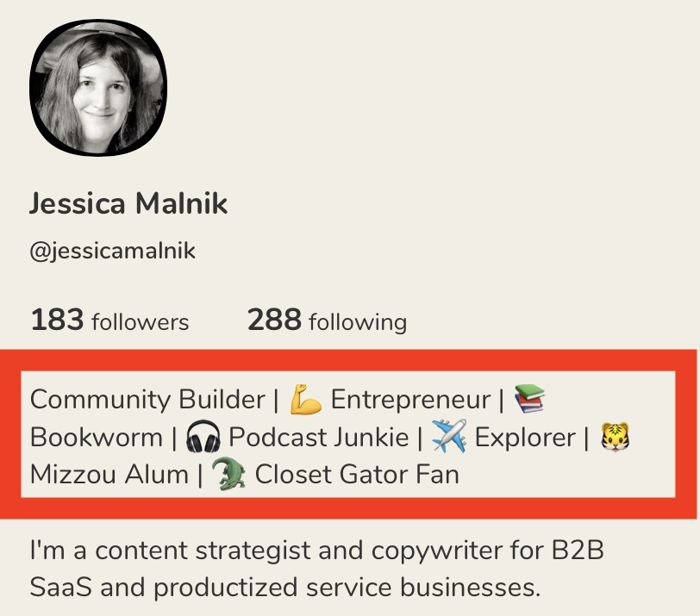Screen dimensions: 700x616
Task: Click the crocodile emoji
Action: (x=228, y=475)
